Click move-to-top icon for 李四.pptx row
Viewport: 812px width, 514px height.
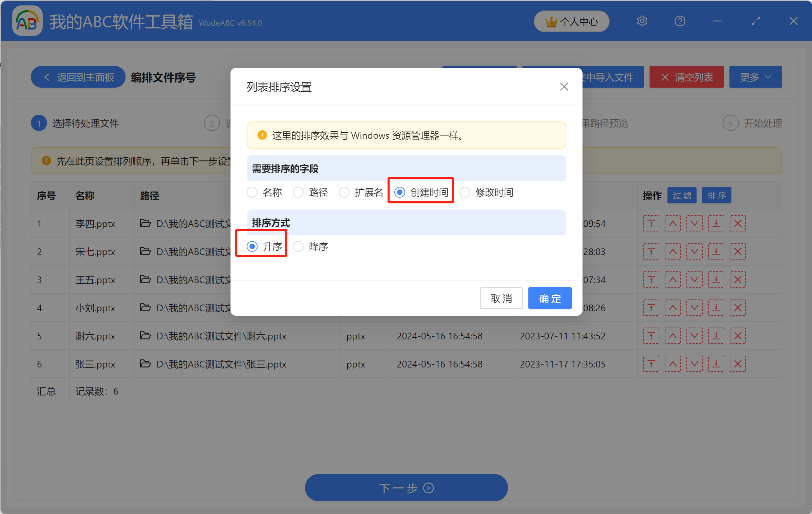tap(651, 224)
